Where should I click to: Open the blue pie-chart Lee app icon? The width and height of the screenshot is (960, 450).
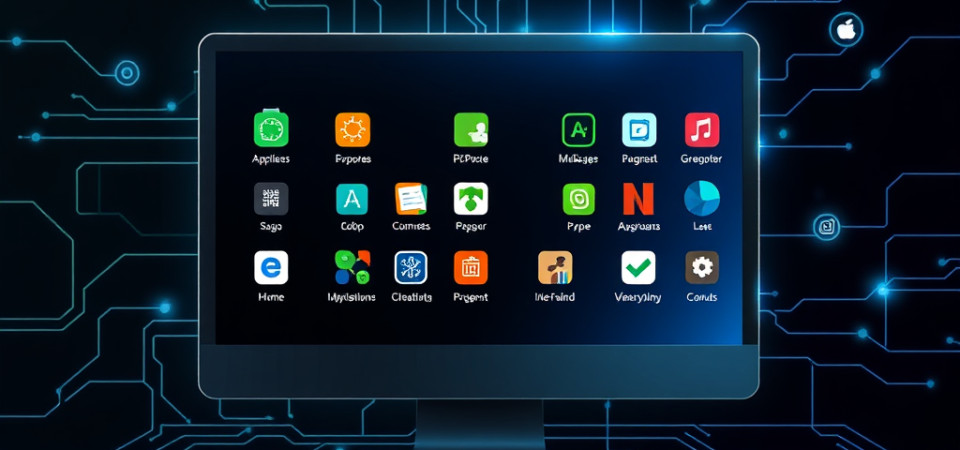pos(702,198)
